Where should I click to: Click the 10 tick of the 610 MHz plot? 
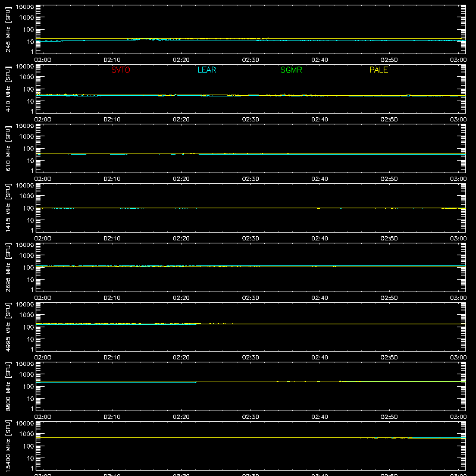coord(30,161)
